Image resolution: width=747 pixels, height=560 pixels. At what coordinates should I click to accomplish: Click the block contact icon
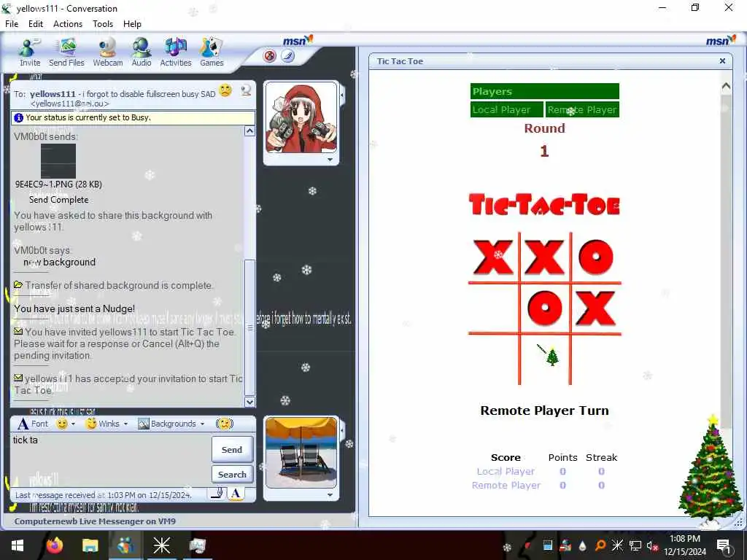point(270,56)
